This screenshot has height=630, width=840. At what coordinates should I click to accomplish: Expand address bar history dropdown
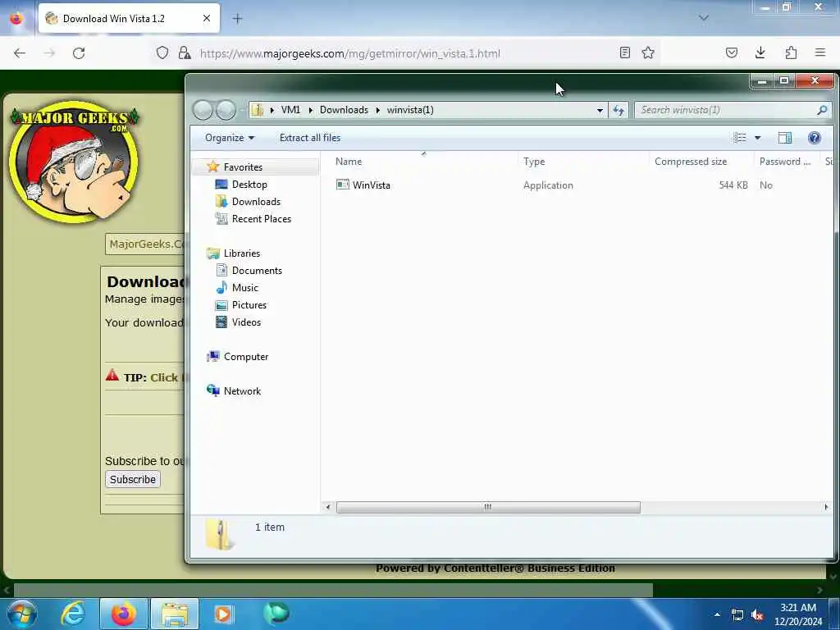(x=600, y=110)
